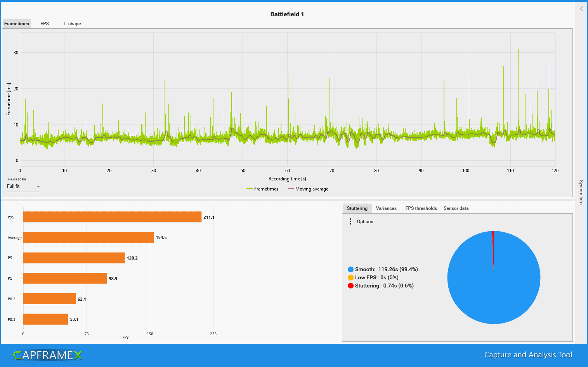The width and height of the screenshot is (588, 367).
Task: Click the three-dot Options icon
Action: click(x=350, y=222)
